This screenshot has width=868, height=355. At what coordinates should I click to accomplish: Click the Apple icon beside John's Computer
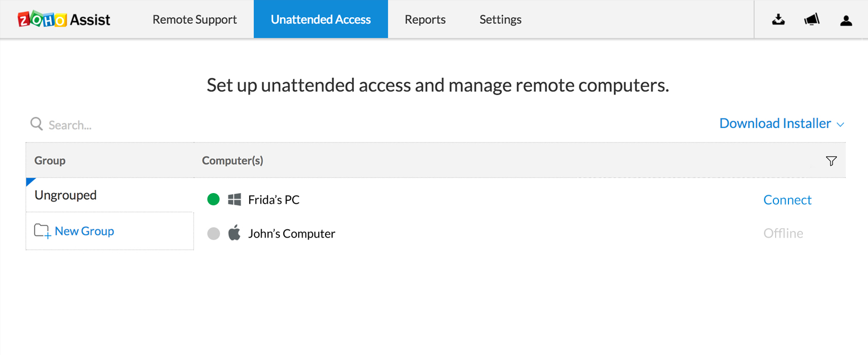234,233
